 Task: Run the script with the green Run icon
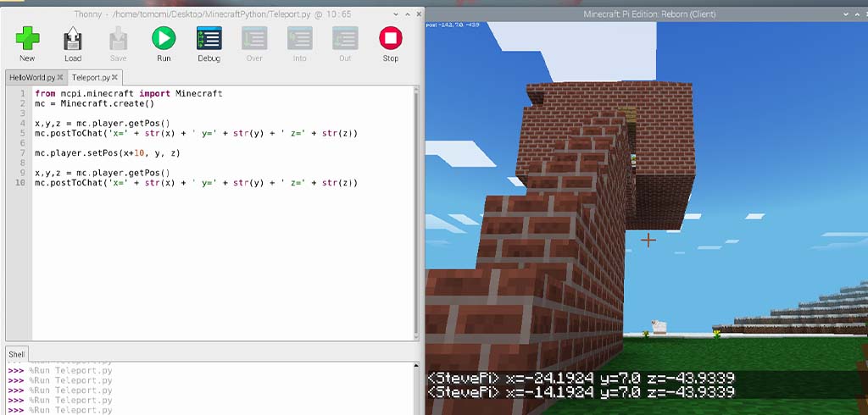(164, 38)
